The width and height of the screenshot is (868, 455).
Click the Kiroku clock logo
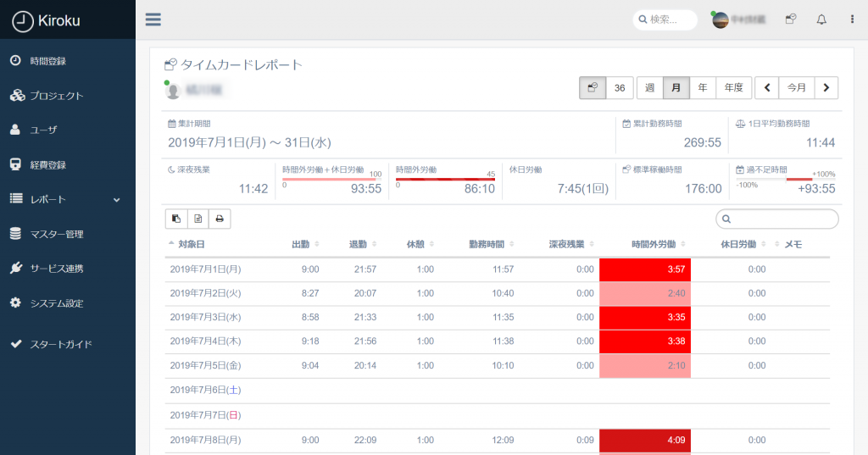(x=23, y=21)
